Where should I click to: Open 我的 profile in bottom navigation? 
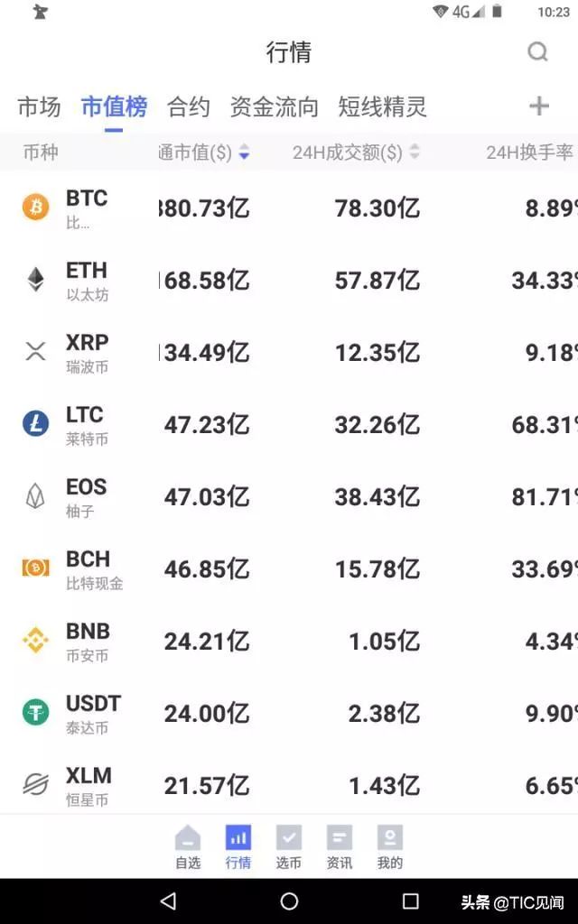pos(390,847)
